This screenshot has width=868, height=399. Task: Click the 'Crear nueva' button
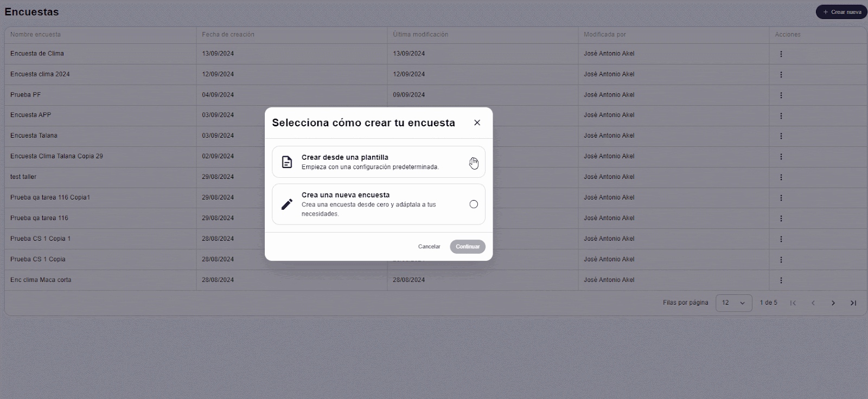[841, 12]
